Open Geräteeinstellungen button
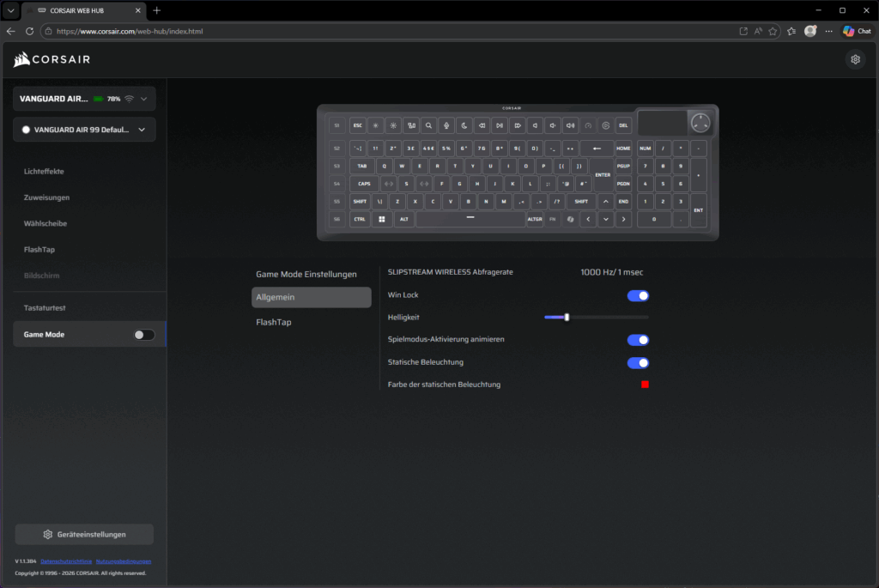Viewport: 879px width, 588px height. point(84,534)
